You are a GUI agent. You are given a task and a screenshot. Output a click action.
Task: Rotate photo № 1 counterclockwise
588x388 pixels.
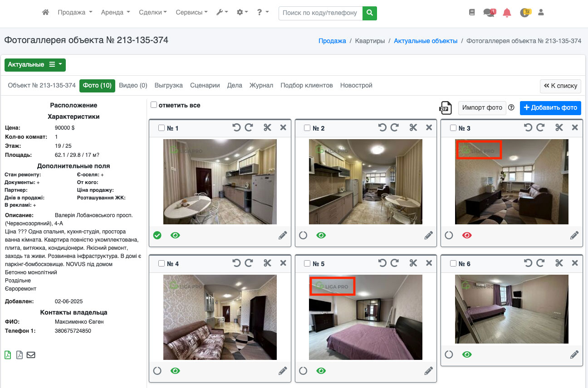click(236, 128)
